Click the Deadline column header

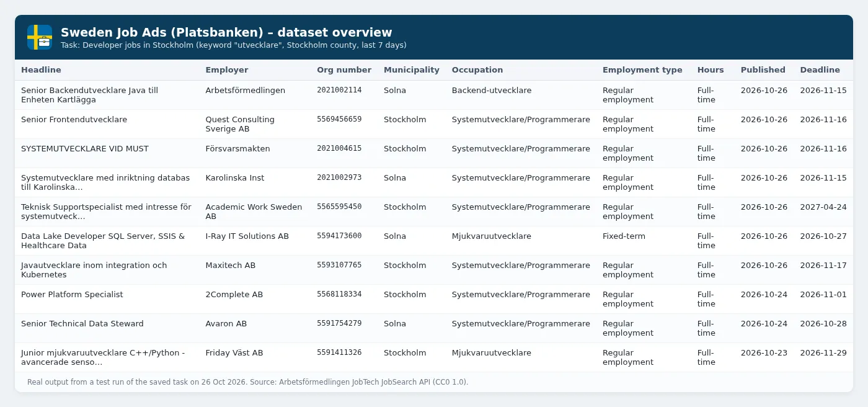(x=820, y=70)
